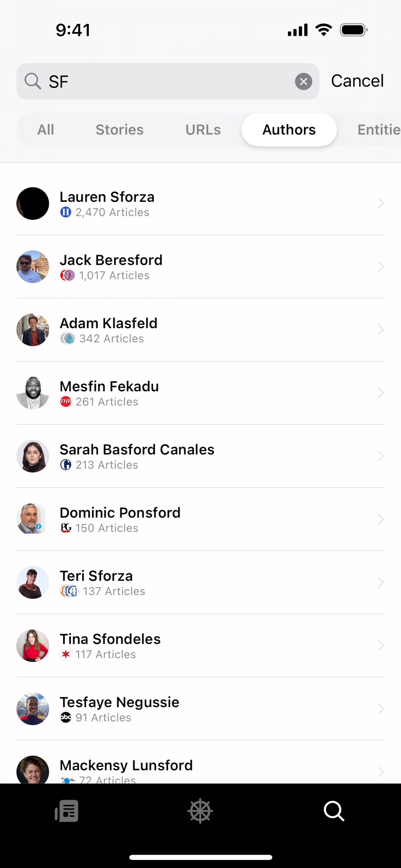Tap the red star icon under Tina Sfondeles
401x868 pixels.
coord(66,654)
